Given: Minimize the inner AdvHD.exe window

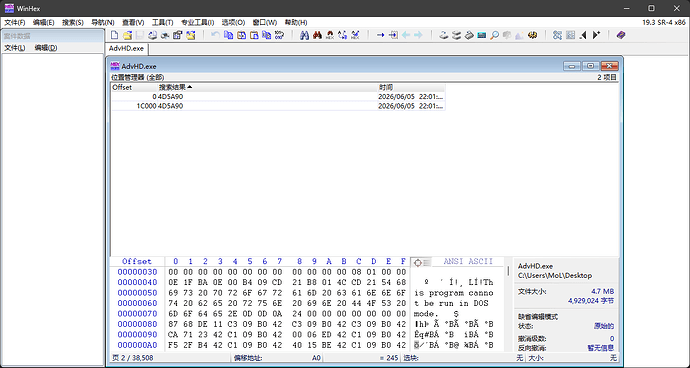Looking at the screenshot, I should (x=572, y=66).
